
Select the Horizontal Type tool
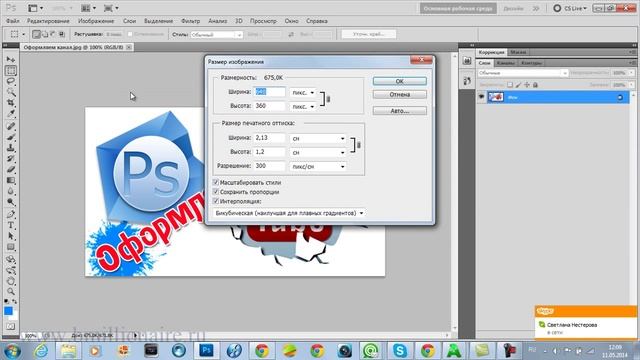tap(11, 225)
